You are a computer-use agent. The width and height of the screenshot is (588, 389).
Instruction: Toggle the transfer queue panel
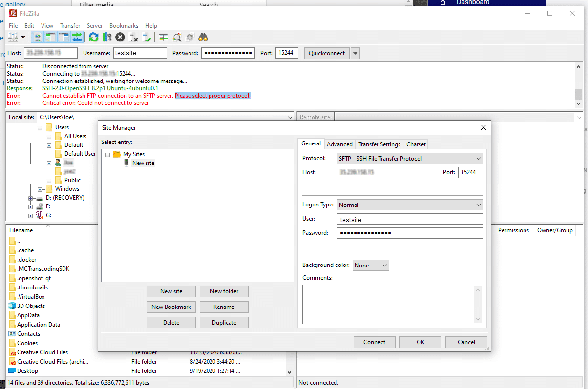point(77,37)
